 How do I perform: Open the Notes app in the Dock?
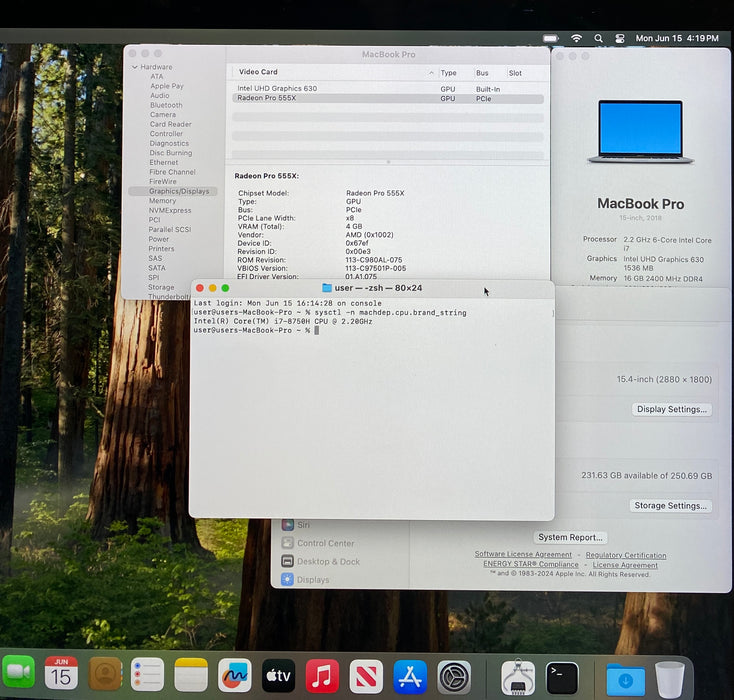pos(191,675)
